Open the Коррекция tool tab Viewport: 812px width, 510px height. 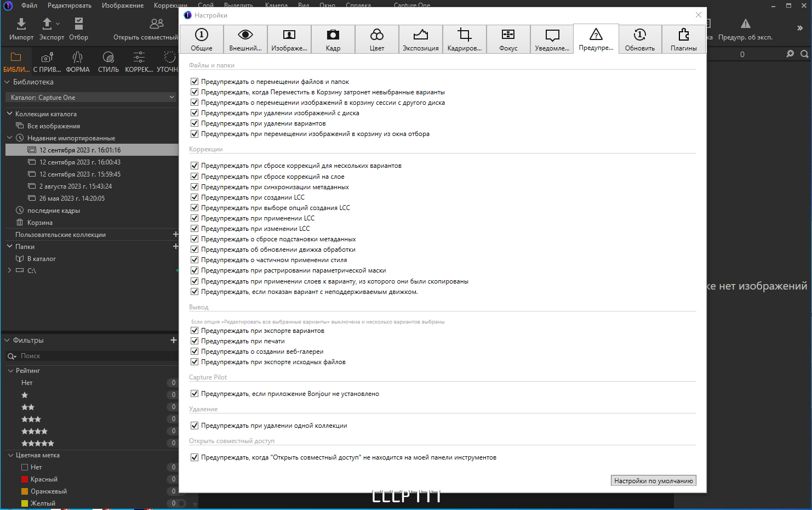tap(139, 61)
